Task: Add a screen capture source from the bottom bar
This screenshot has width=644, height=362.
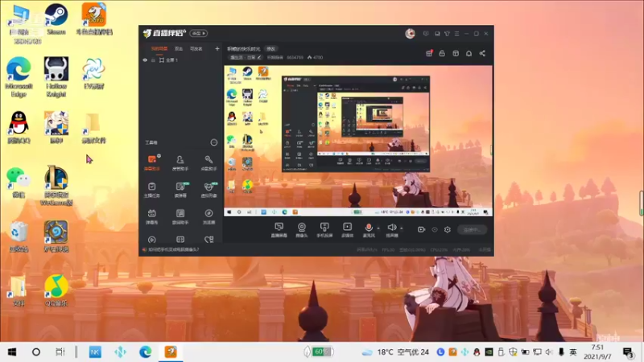Action: (279, 230)
